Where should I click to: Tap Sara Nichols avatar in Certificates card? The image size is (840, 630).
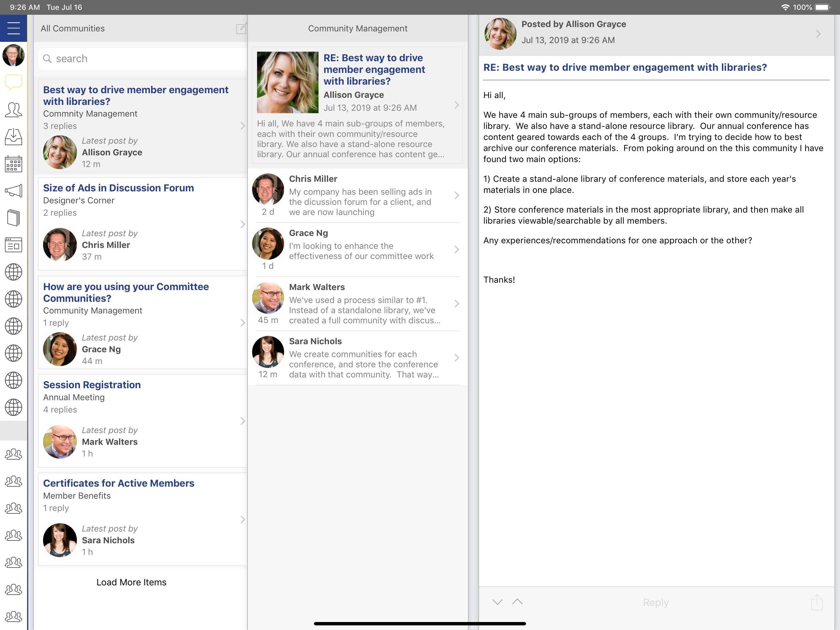click(x=60, y=540)
